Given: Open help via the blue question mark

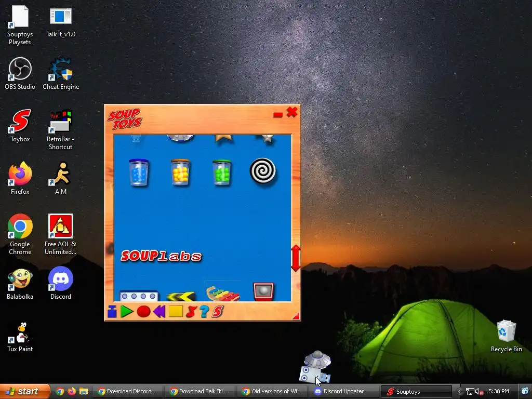Looking at the screenshot, I should point(204,312).
